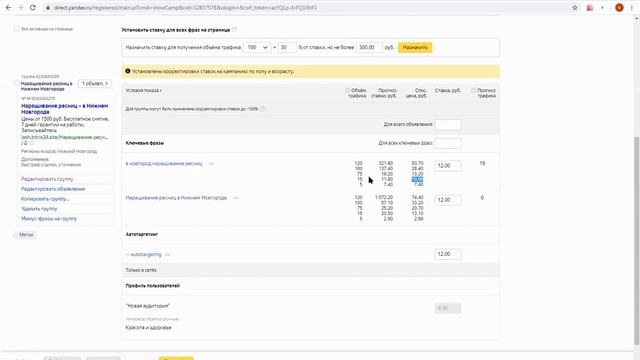Click 'Копировать группу...'
The height and width of the screenshot is (360, 640).
coord(45,199)
